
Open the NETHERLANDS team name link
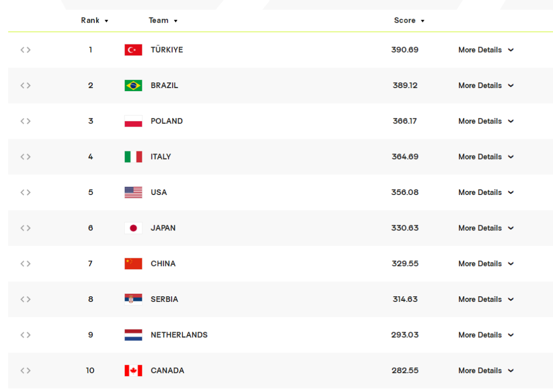pos(179,335)
